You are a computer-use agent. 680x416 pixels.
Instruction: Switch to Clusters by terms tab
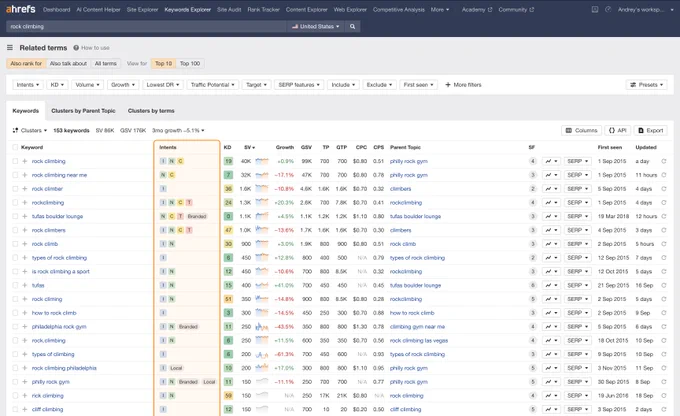[x=151, y=111]
